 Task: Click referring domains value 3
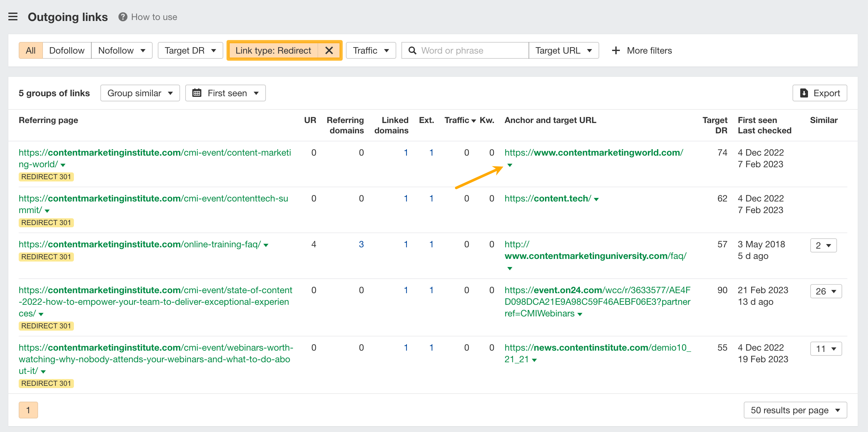361,244
